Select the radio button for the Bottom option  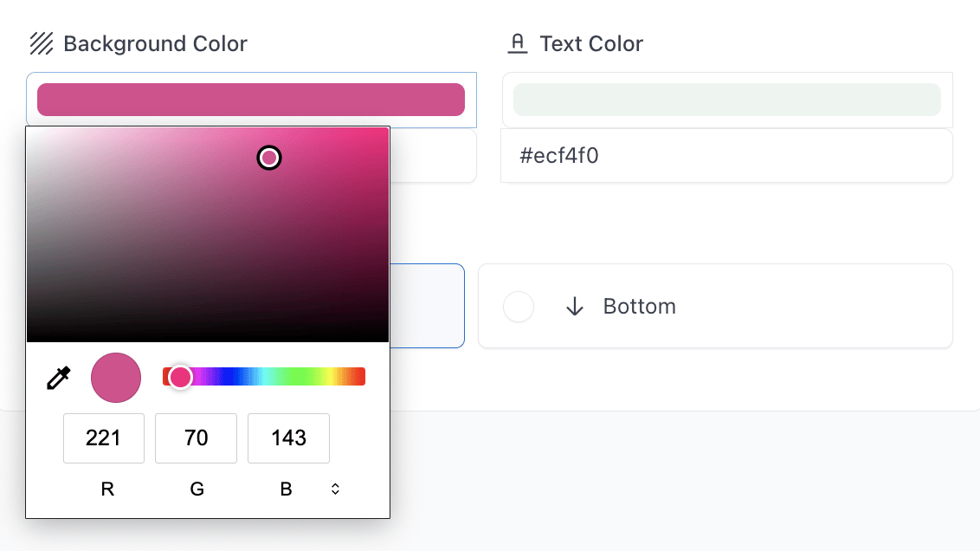click(x=518, y=306)
